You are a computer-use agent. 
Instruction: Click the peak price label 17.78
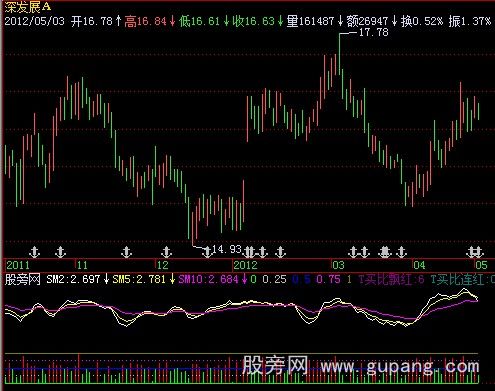373,32
